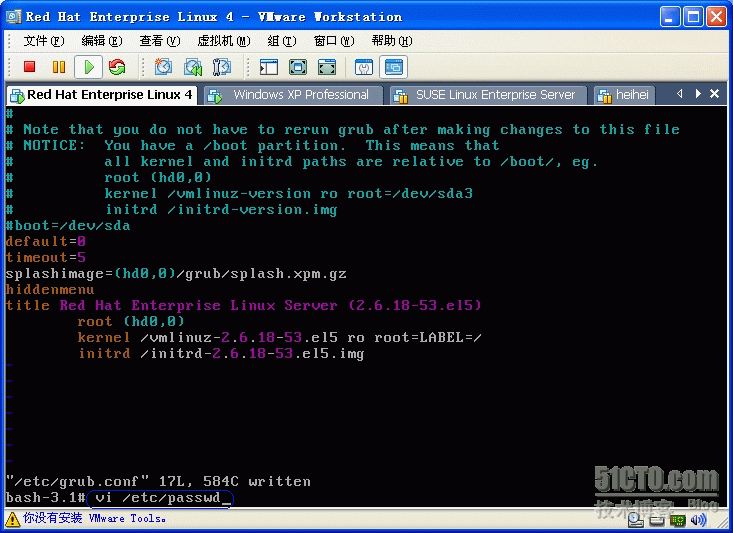Reset the virtual machine with the reset icon
Image resolution: width=733 pixels, height=533 pixels.
click(x=117, y=67)
